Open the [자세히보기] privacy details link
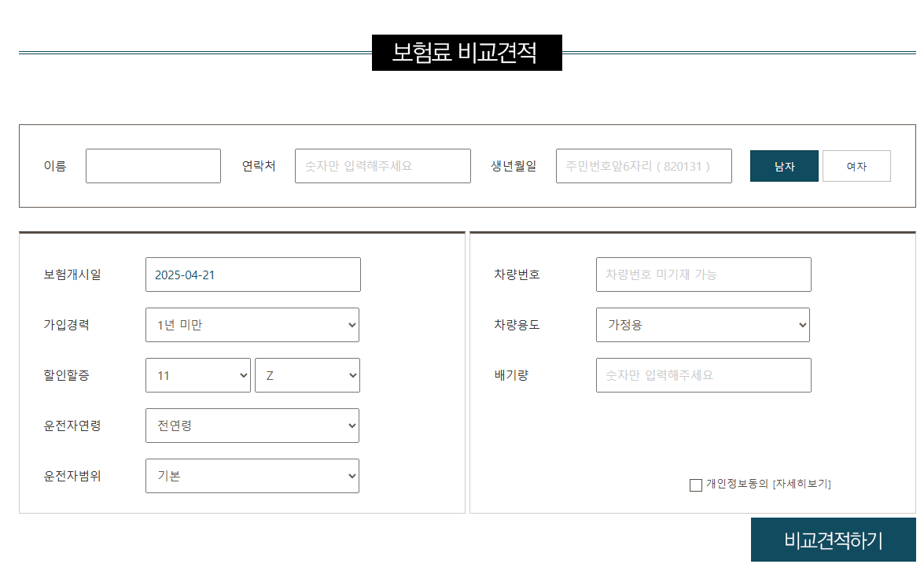The image size is (924, 564). [x=803, y=485]
